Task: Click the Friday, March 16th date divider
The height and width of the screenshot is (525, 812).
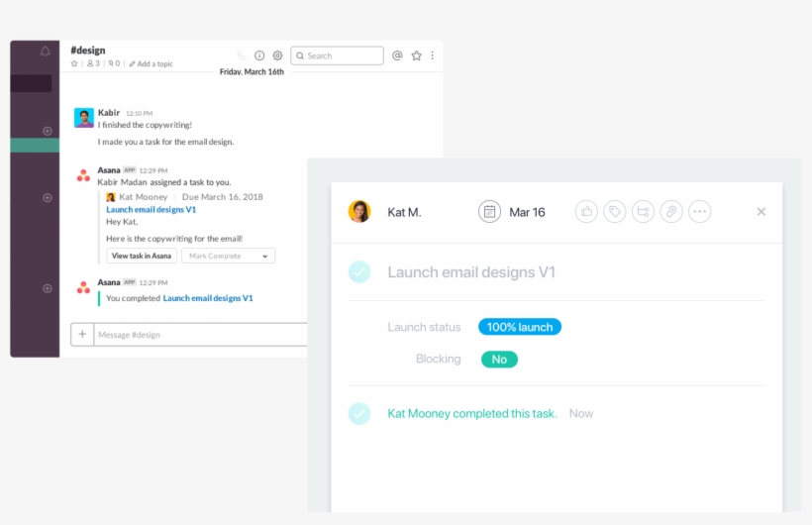Action: [252, 71]
